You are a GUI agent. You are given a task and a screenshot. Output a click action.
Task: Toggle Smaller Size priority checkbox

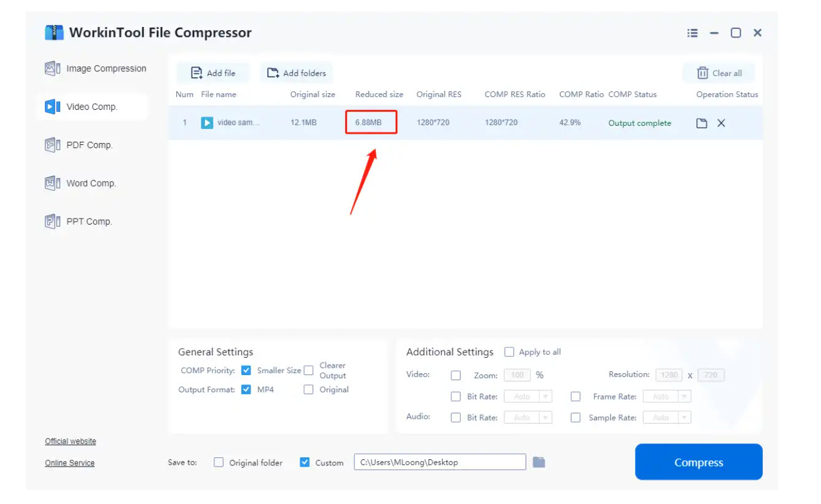tap(246, 370)
